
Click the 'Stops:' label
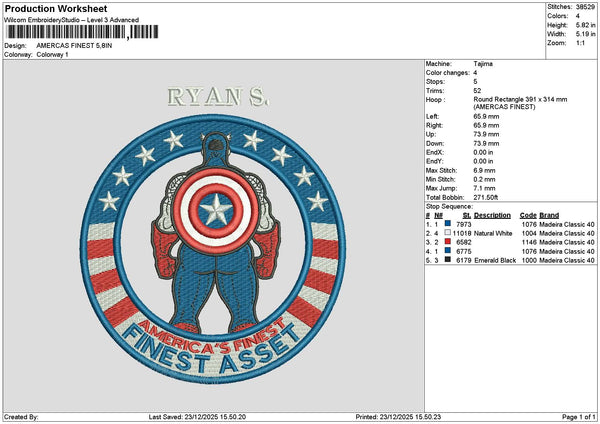tap(435, 82)
